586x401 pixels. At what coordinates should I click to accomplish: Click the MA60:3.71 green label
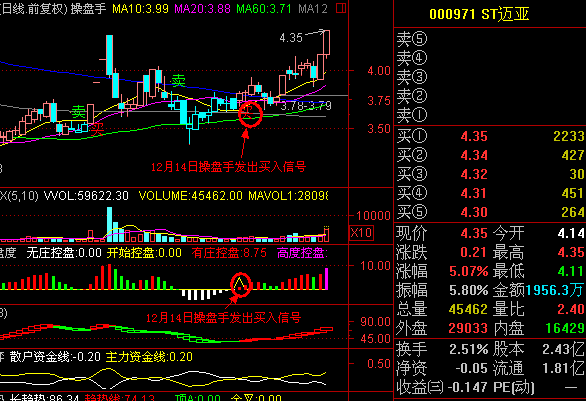point(264,9)
